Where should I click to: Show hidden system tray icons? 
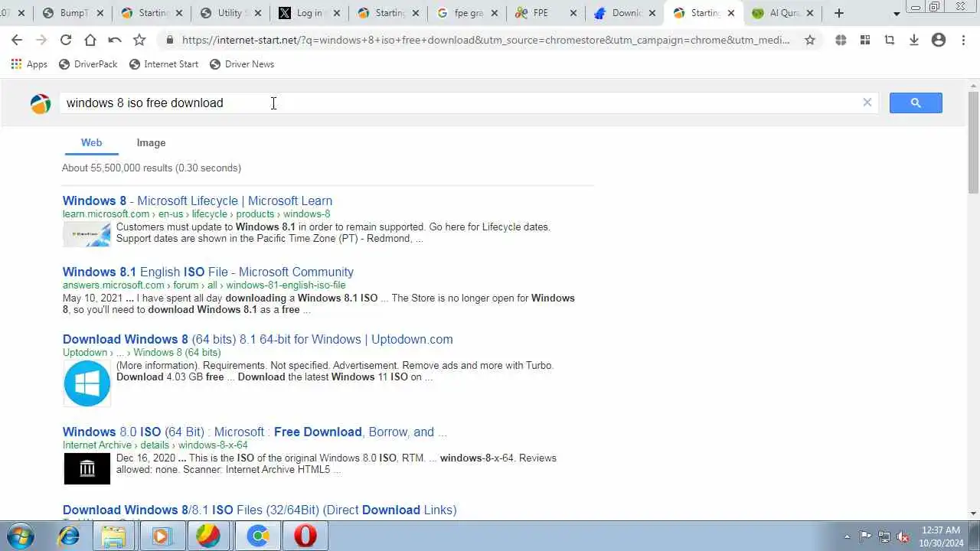pyautogui.click(x=846, y=536)
